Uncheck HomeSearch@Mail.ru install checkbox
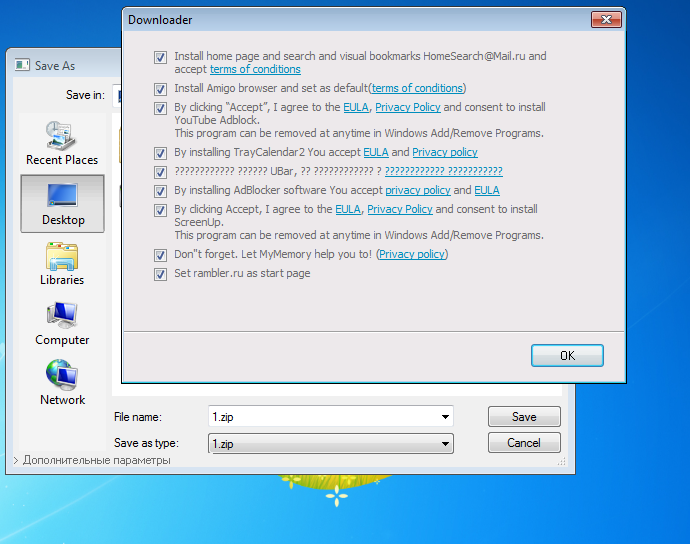 160,57
